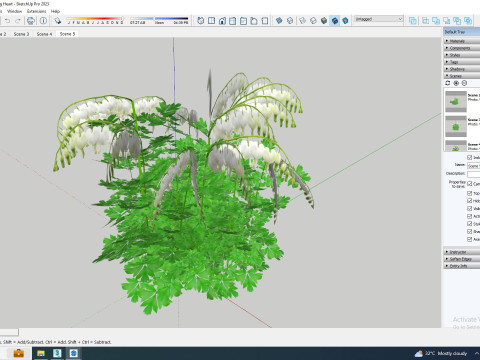The width and height of the screenshot is (480, 360).
Task: Click the Trim solid tool
Action: (457, 21)
